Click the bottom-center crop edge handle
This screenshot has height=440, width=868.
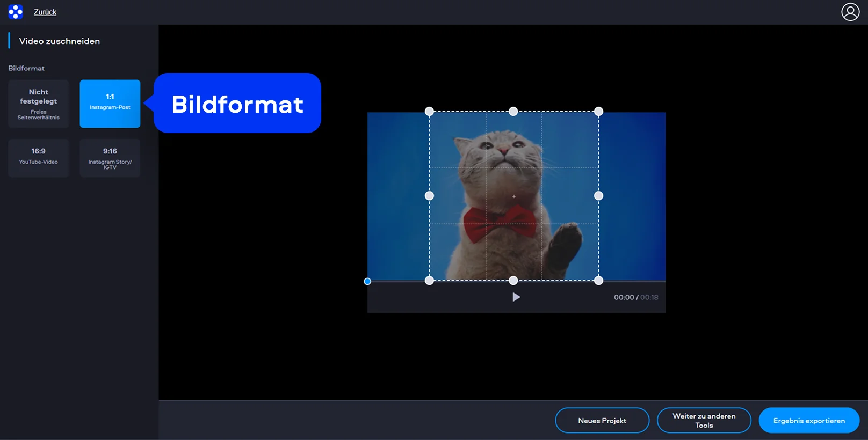(513, 280)
